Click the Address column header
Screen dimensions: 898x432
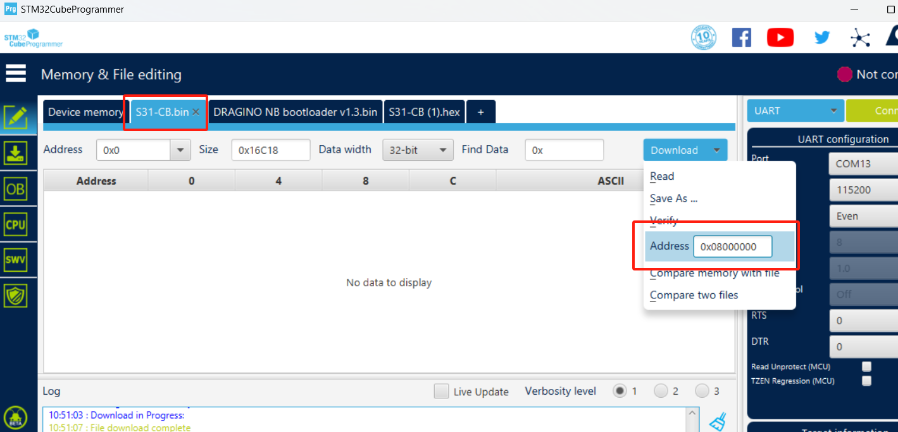[96, 181]
